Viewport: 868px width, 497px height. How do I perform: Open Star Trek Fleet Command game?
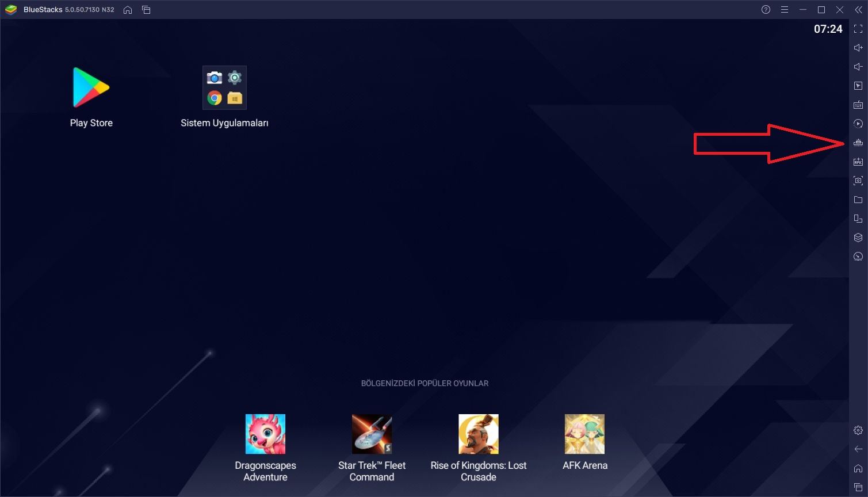click(372, 448)
